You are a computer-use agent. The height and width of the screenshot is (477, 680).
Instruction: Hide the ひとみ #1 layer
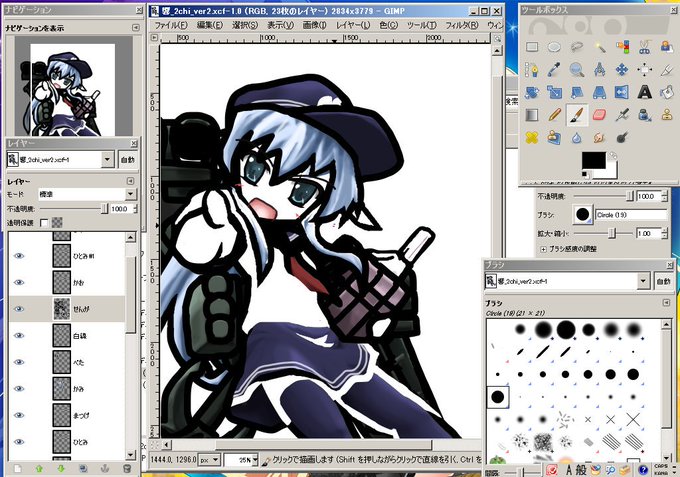click(19, 256)
